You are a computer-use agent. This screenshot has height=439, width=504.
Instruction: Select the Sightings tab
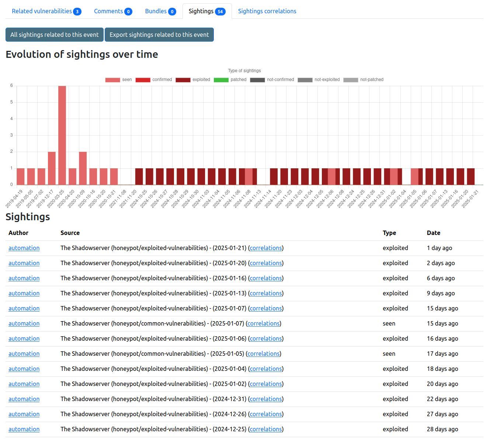tap(207, 11)
